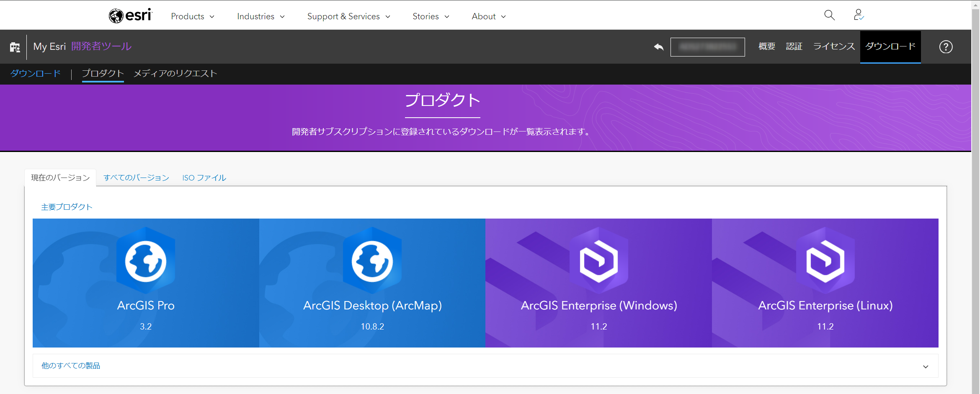Open メディアのリクエスト sub-tab

pos(175,73)
